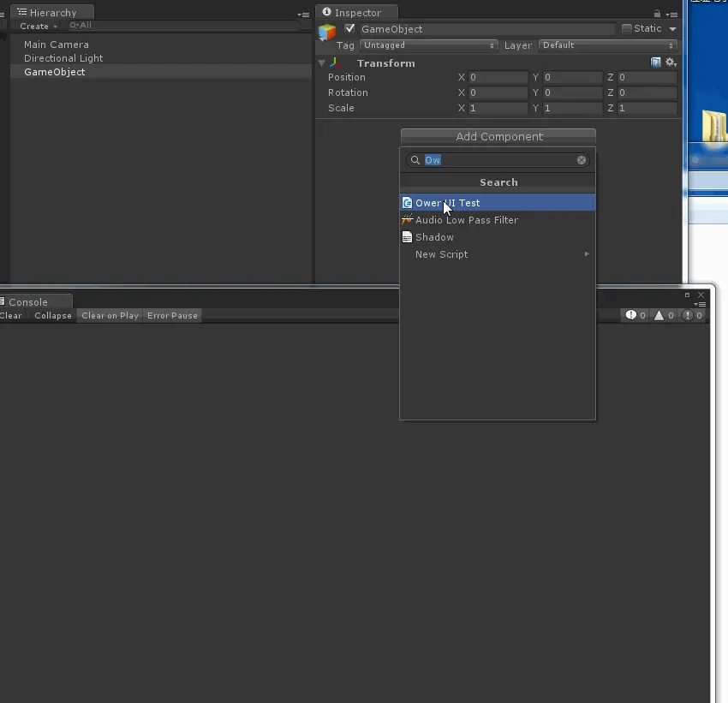Click the Scale Y field
This screenshot has height=703, width=728.
[572, 108]
